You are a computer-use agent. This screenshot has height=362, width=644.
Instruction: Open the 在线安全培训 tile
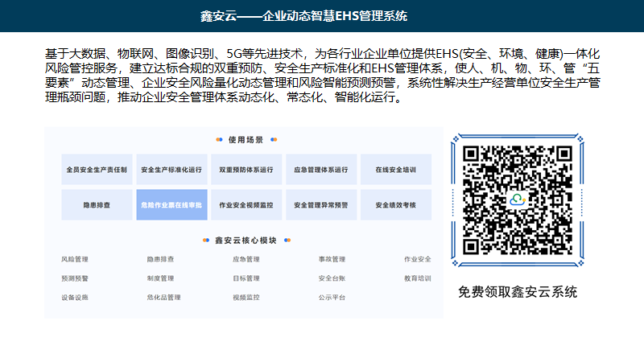395,170
